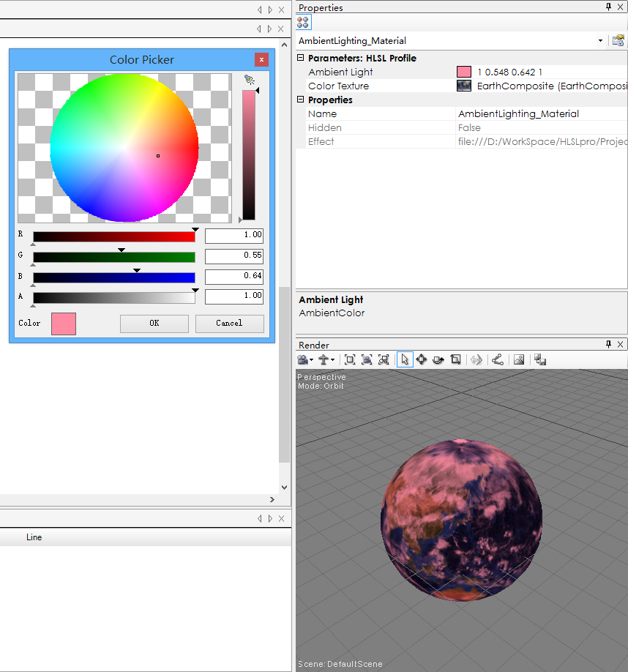This screenshot has width=628, height=672.
Task: Open the navigation mode dropdown arrow
Action: pos(332,360)
